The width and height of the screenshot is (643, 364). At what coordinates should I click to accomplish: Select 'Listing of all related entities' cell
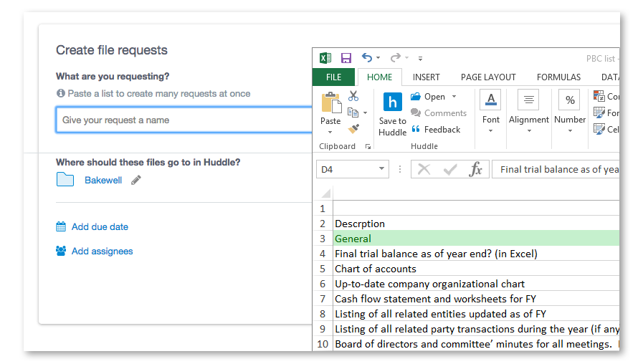tap(476, 314)
